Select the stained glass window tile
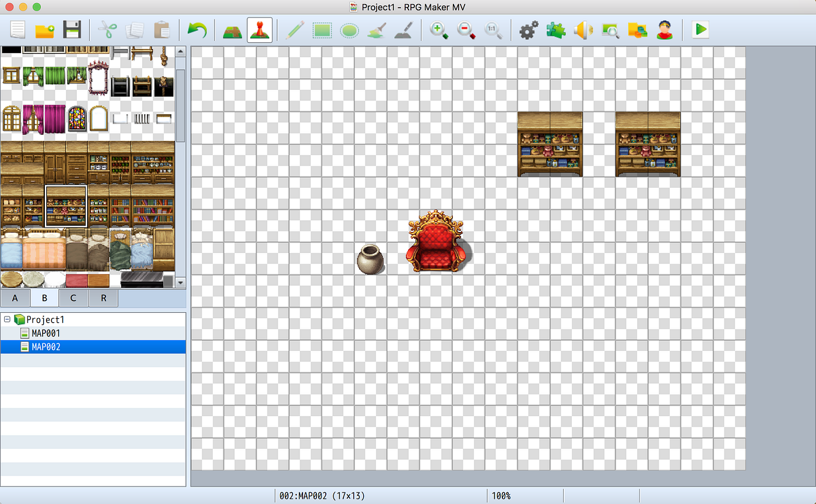The height and width of the screenshot is (504, 816). [x=77, y=118]
